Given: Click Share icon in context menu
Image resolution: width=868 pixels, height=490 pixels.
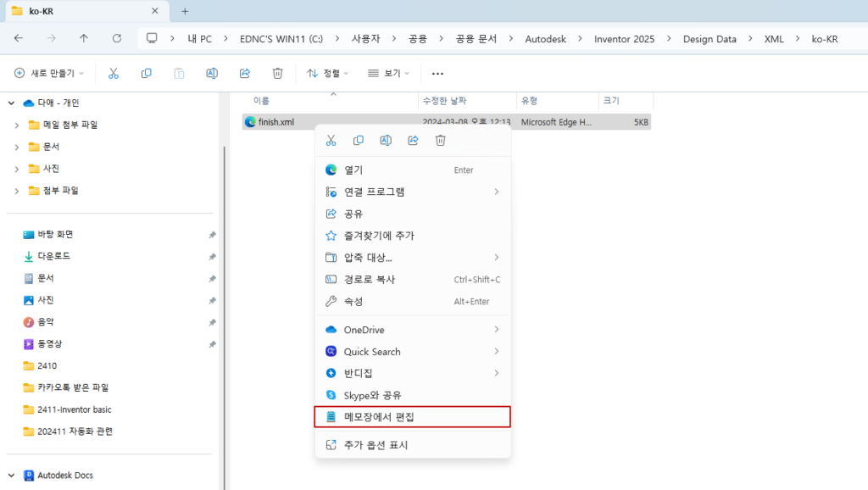Looking at the screenshot, I should tap(413, 141).
